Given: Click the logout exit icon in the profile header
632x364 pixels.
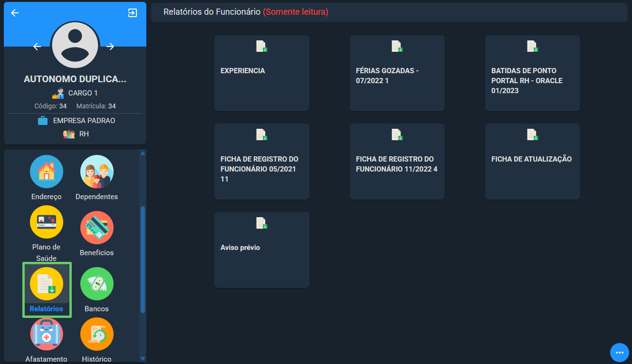Looking at the screenshot, I should tap(133, 13).
